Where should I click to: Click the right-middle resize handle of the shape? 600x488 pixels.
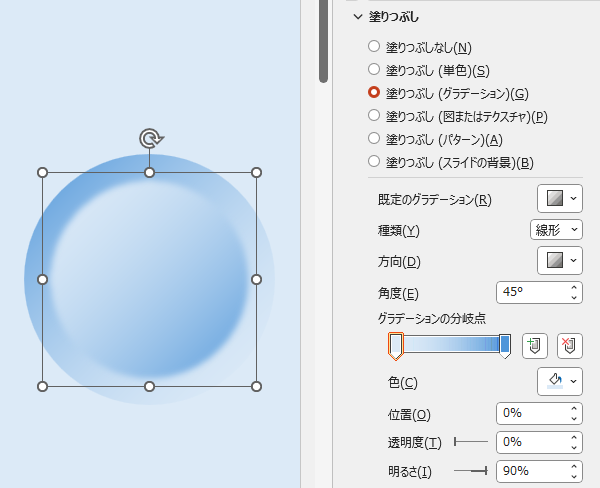tap(256, 280)
